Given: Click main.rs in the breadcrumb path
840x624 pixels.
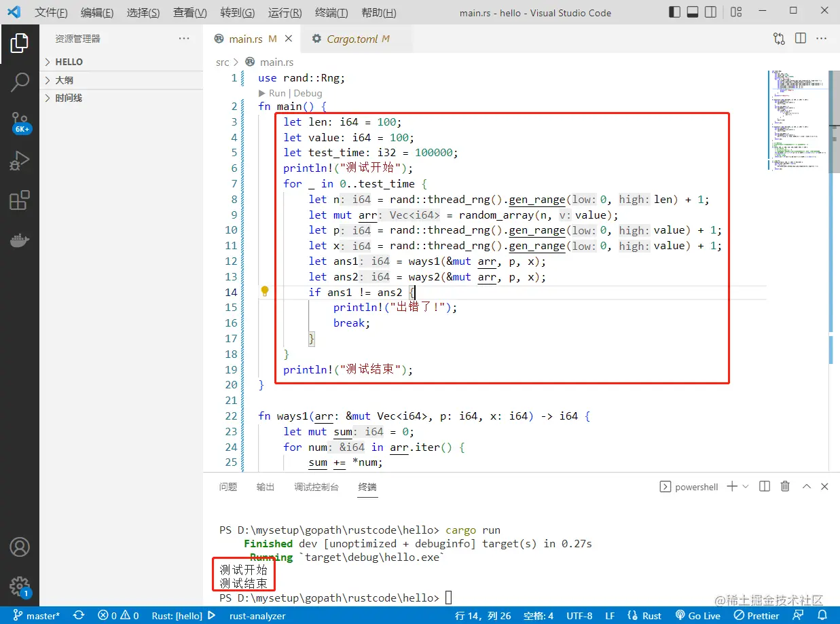Looking at the screenshot, I should tap(276, 62).
